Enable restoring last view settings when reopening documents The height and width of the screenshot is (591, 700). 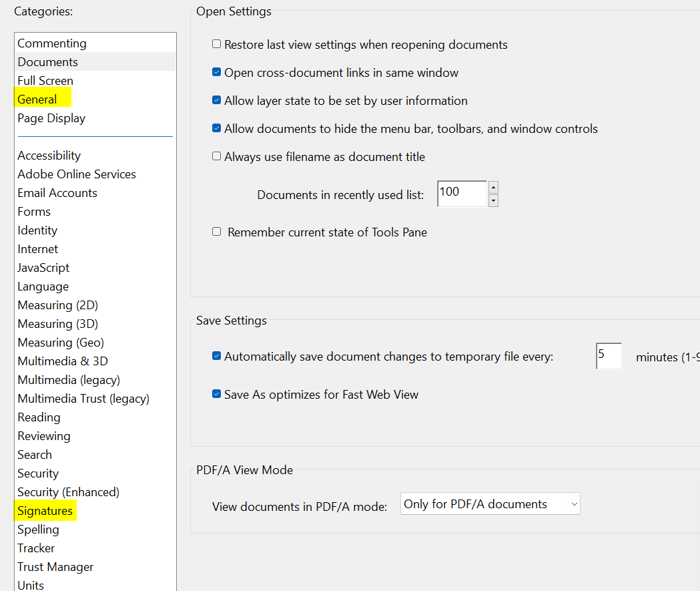(x=216, y=44)
